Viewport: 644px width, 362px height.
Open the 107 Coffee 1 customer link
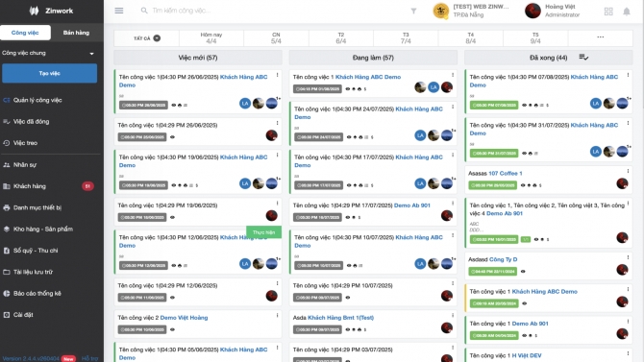[506, 173]
